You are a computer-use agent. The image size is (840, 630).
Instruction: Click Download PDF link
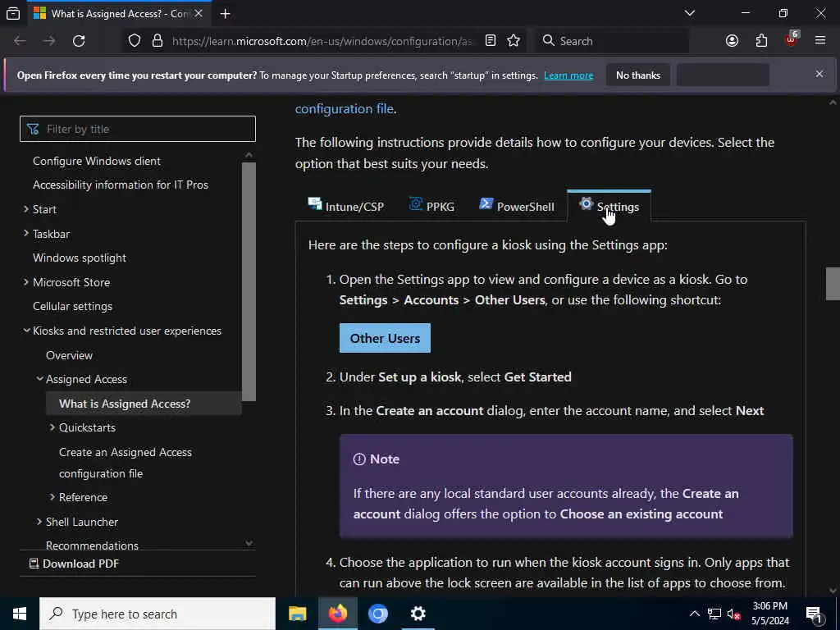point(74,564)
